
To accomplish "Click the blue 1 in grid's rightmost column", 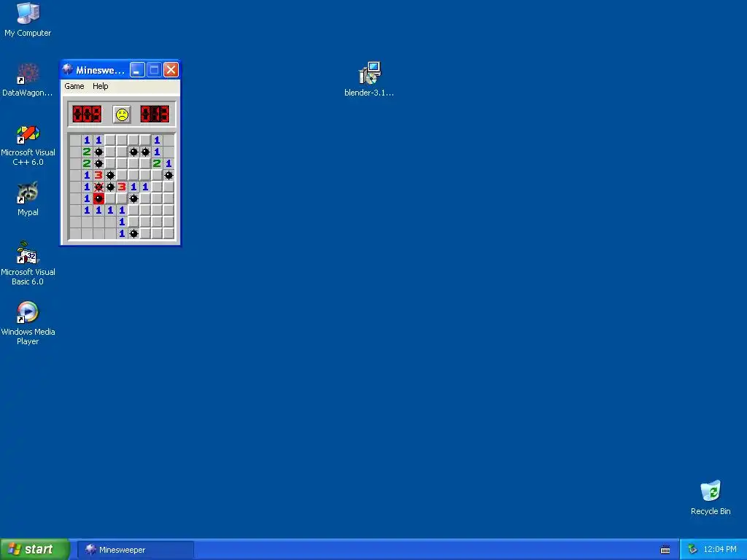I will click(169, 163).
